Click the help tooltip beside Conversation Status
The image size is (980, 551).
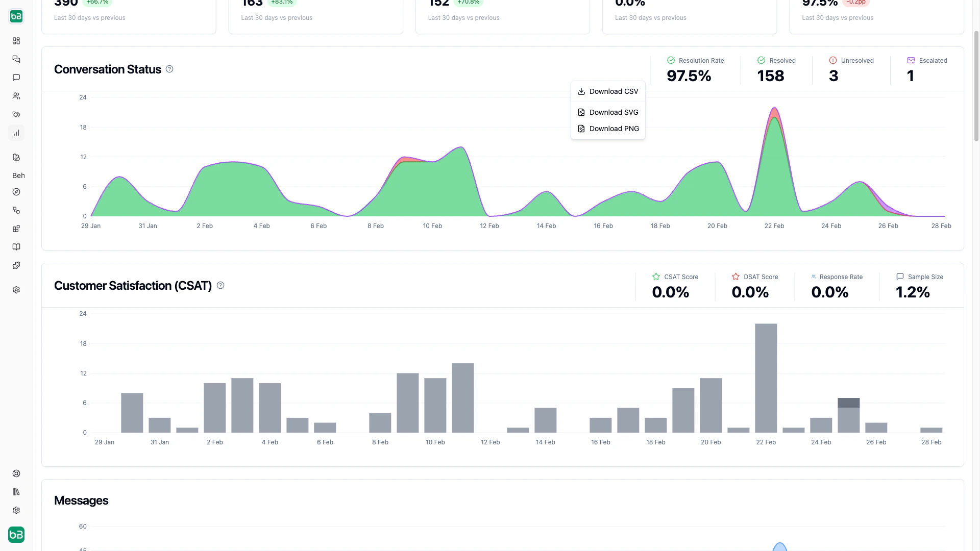(170, 68)
